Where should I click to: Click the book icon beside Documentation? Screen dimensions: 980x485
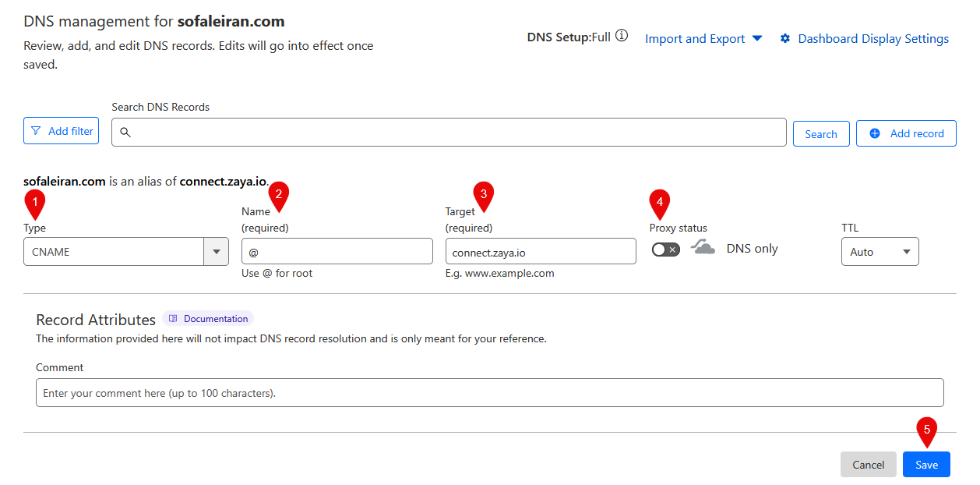coord(173,319)
